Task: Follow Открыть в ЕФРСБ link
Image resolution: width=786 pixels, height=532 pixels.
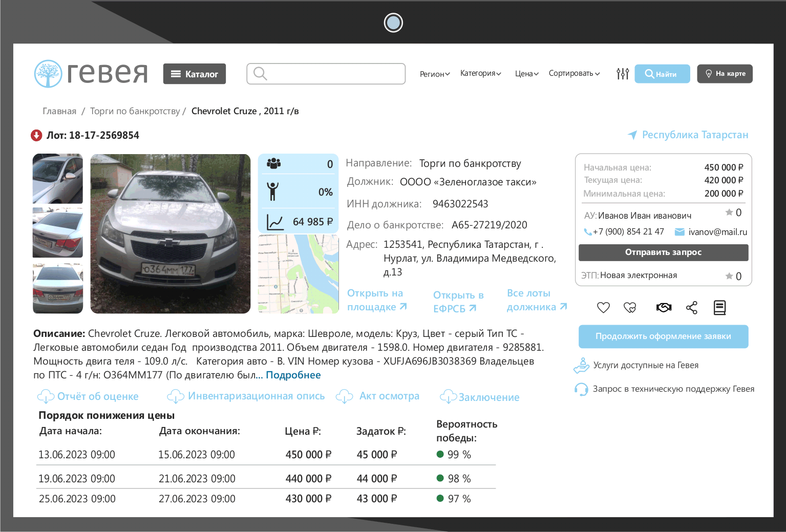Action: 458,302
